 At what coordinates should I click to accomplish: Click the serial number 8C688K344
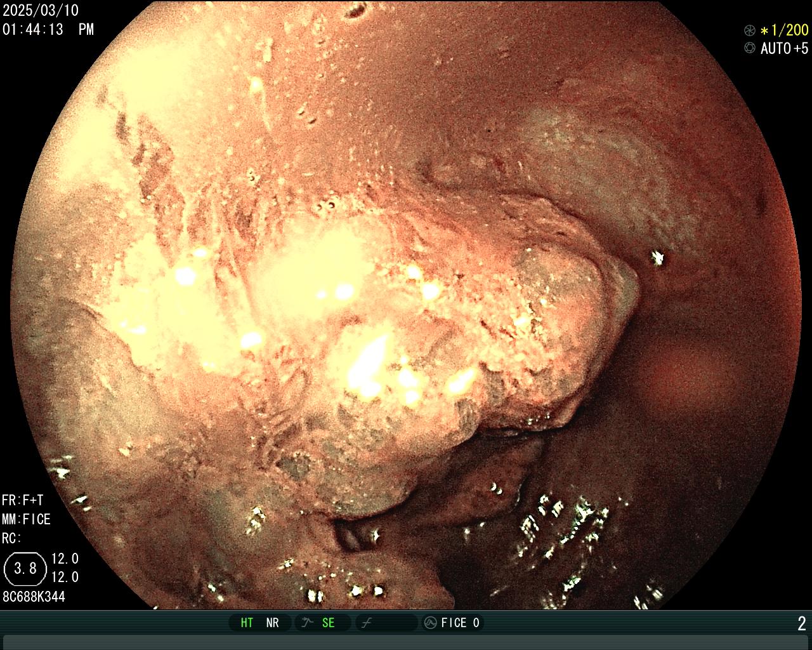[x=34, y=597]
